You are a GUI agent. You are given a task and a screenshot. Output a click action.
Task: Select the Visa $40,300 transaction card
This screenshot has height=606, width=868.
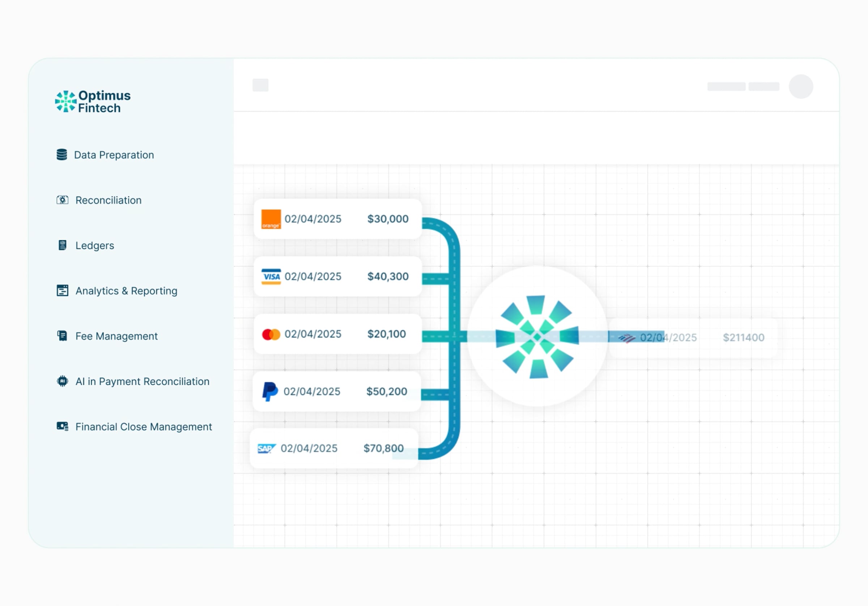[337, 276]
